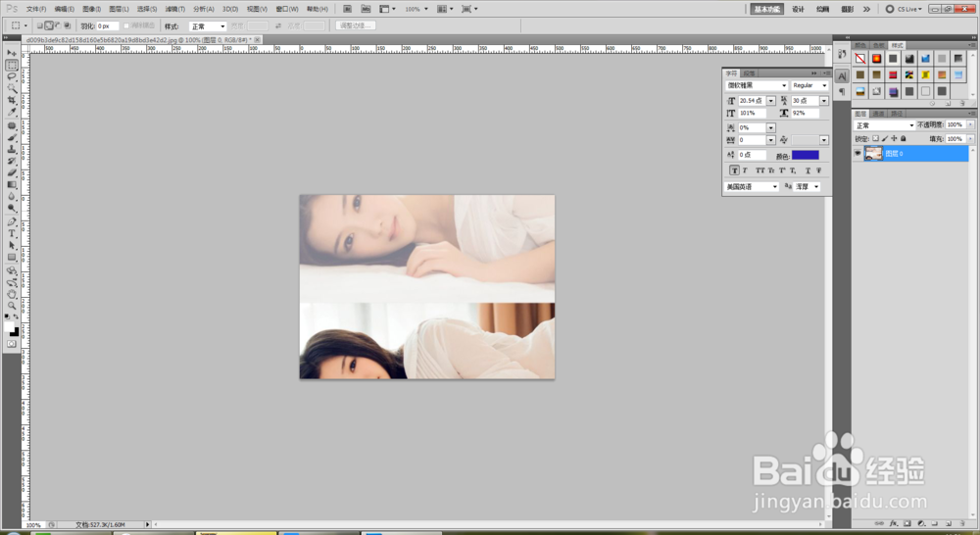The height and width of the screenshot is (535, 980).
Task: Click the blue text color swatch
Action: [805, 155]
